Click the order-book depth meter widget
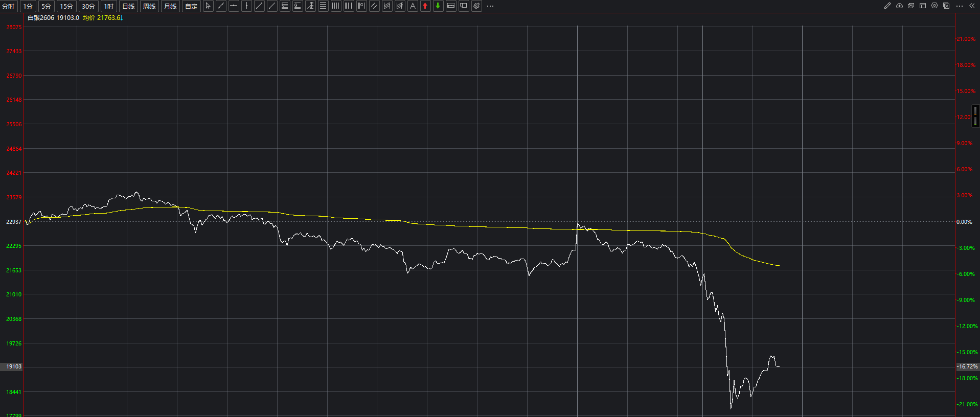This screenshot has height=417, width=980. point(975,116)
